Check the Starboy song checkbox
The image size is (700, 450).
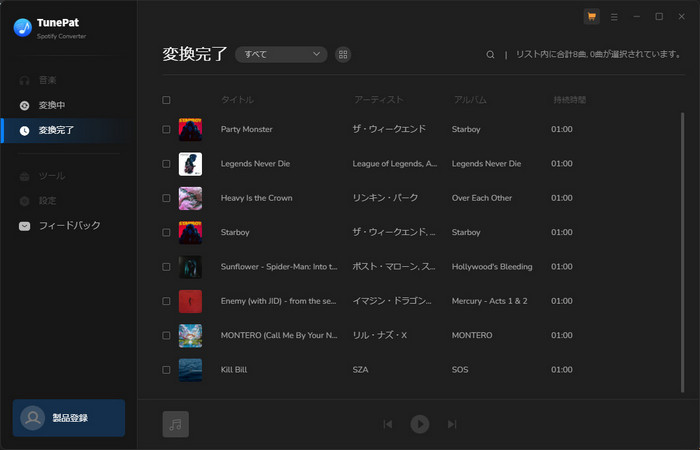click(166, 233)
